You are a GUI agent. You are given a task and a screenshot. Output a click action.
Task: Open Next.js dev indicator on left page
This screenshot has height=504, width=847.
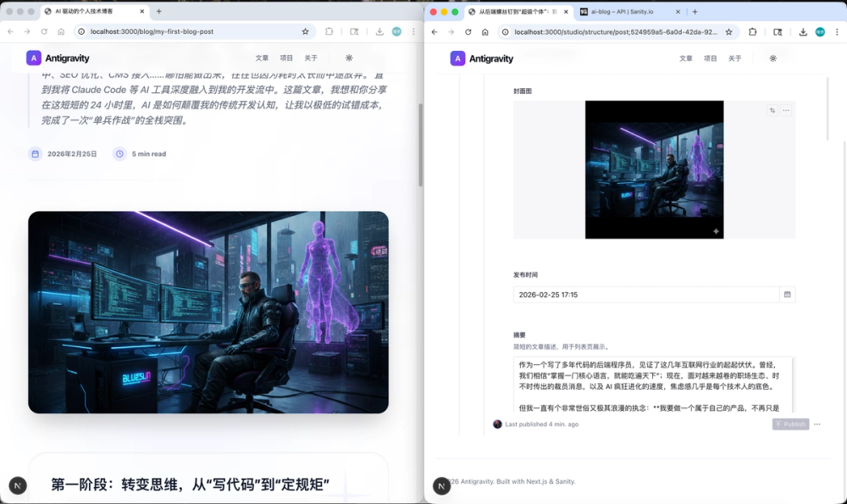coord(18,485)
